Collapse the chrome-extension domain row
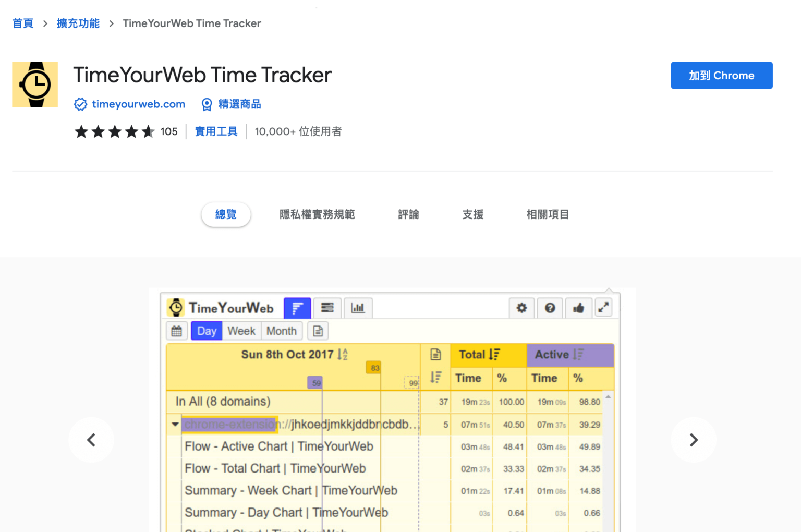The image size is (801, 532). [175, 425]
